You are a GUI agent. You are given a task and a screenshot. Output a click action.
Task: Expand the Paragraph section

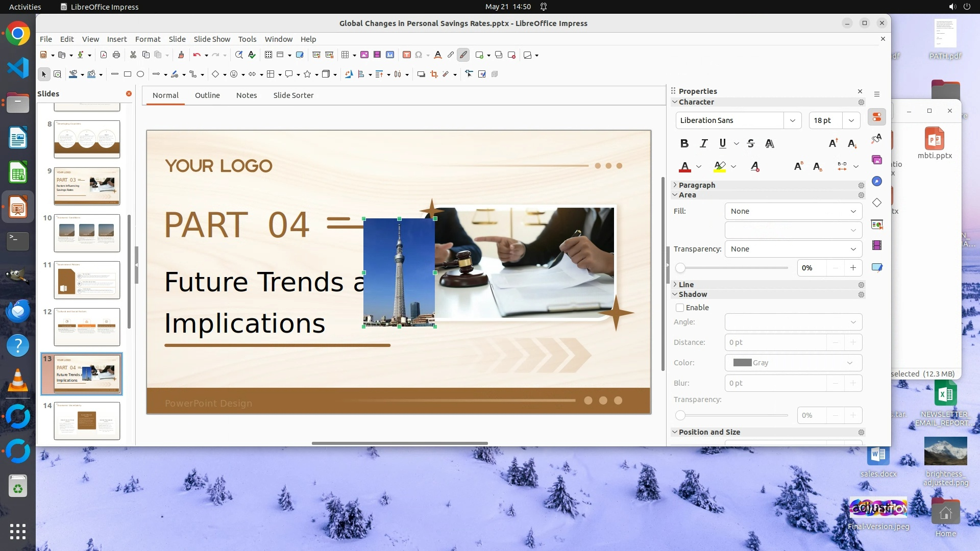click(697, 185)
